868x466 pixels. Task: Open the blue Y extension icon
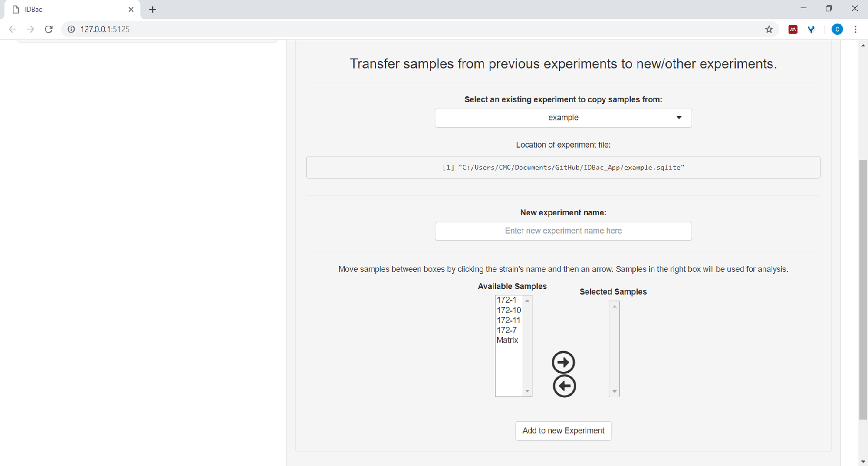(811, 29)
